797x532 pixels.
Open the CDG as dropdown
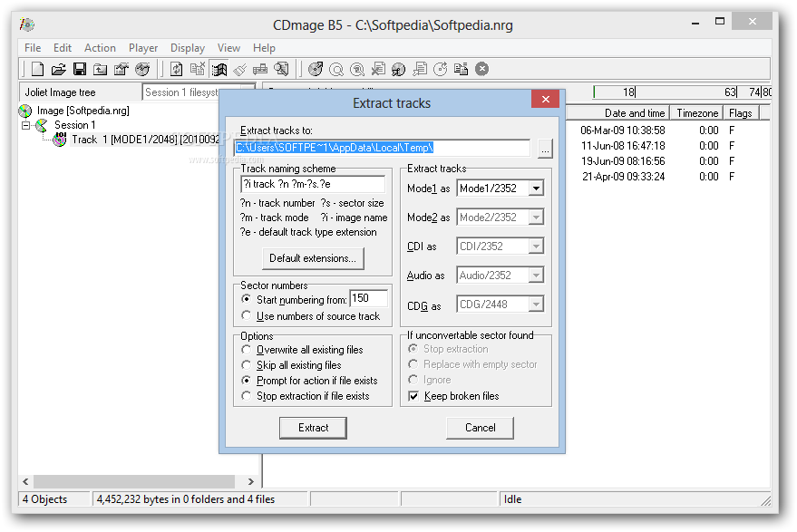(x=536, y=305)
